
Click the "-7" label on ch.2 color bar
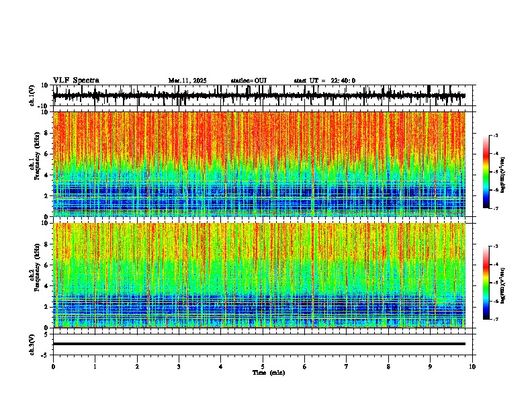tap(495, 319)
